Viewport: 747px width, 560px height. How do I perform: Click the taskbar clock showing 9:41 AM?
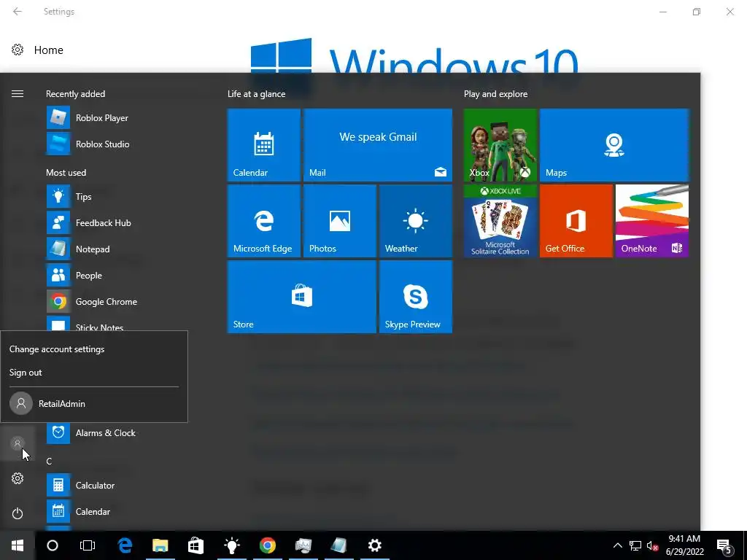[x=684, y=545]
